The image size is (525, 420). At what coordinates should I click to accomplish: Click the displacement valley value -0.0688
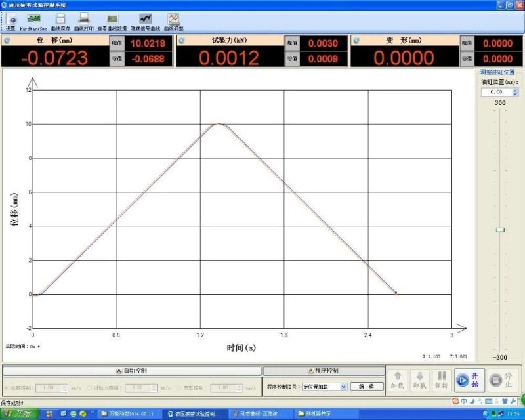[x=148, y=59]
